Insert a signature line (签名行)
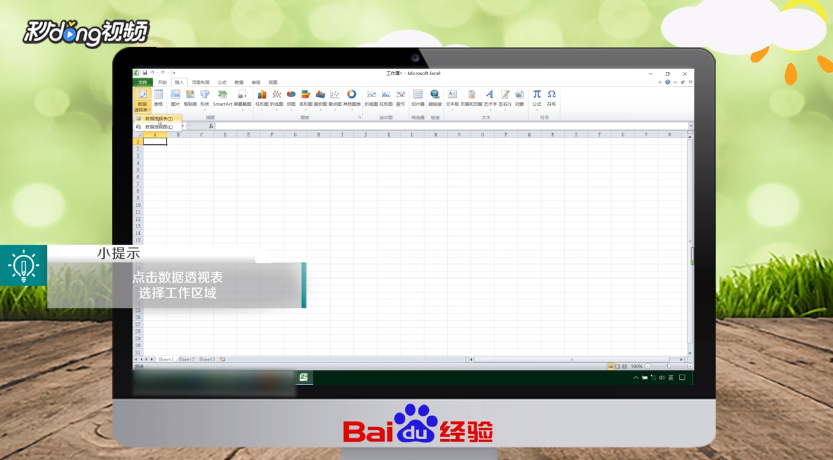This screenshot has width=833, height=460. coord(505,99)
